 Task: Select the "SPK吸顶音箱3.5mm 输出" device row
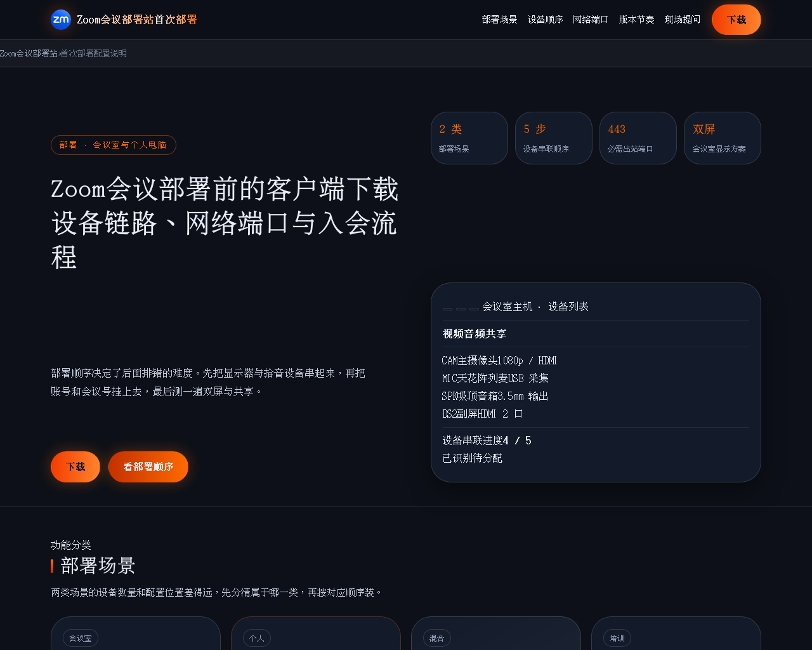[x=495, y=396]
